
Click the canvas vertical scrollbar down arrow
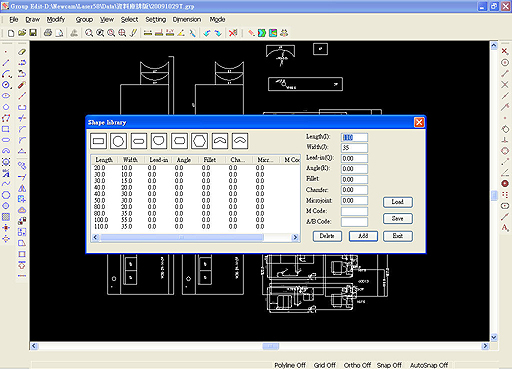pos(494,337)
